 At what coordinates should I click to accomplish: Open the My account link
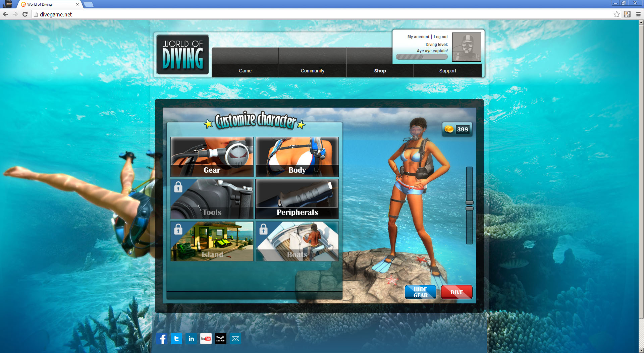pyautogui.click(x=418, y=37)
